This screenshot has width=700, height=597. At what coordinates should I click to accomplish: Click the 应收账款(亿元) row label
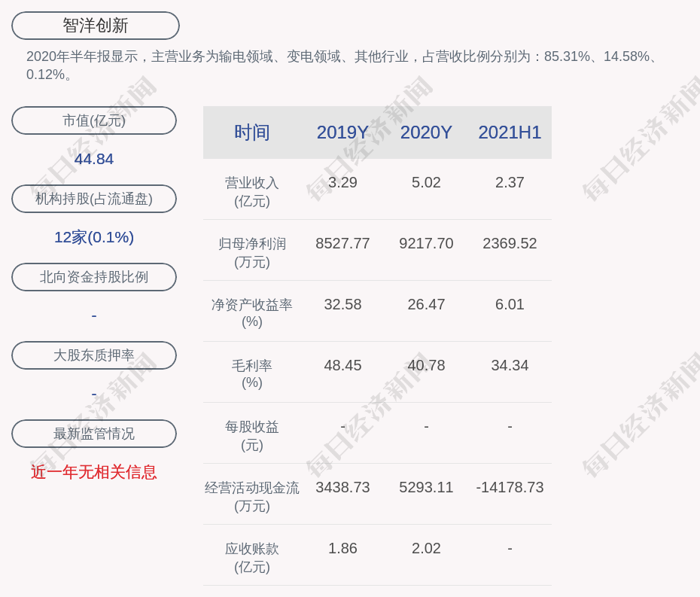point(252,558)
